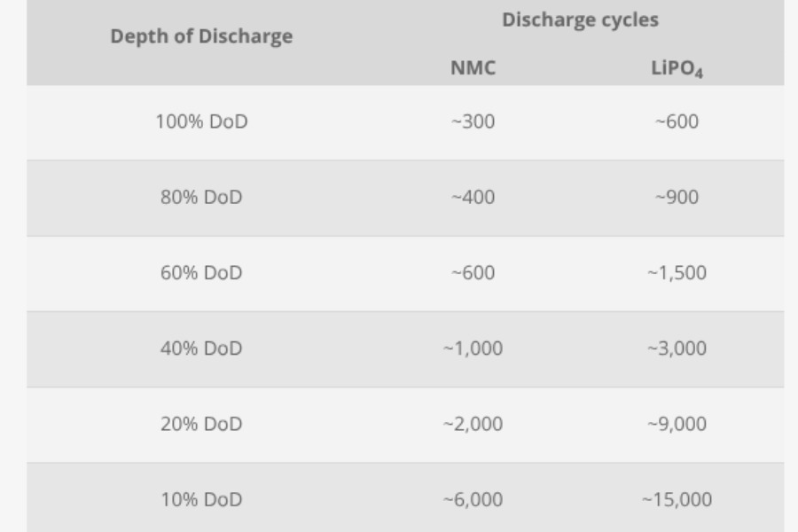Select the 20% DoD row label
798x532 pixels.
point(201,424)
